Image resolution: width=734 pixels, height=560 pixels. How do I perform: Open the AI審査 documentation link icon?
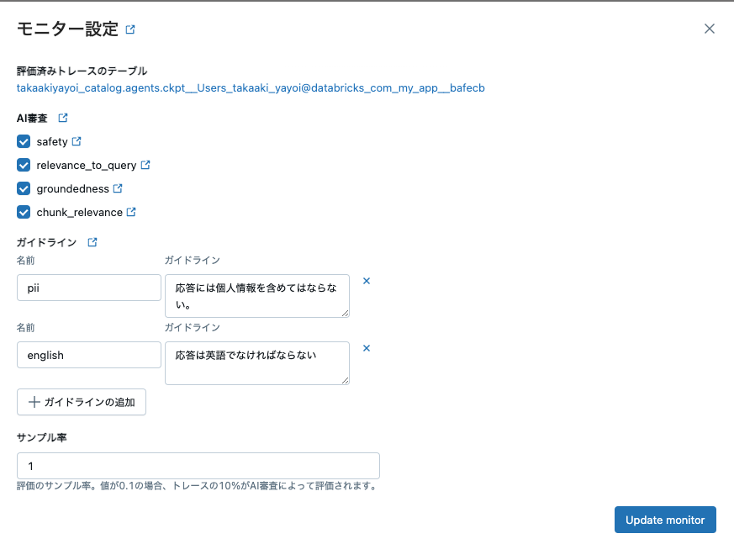[63, 118]
